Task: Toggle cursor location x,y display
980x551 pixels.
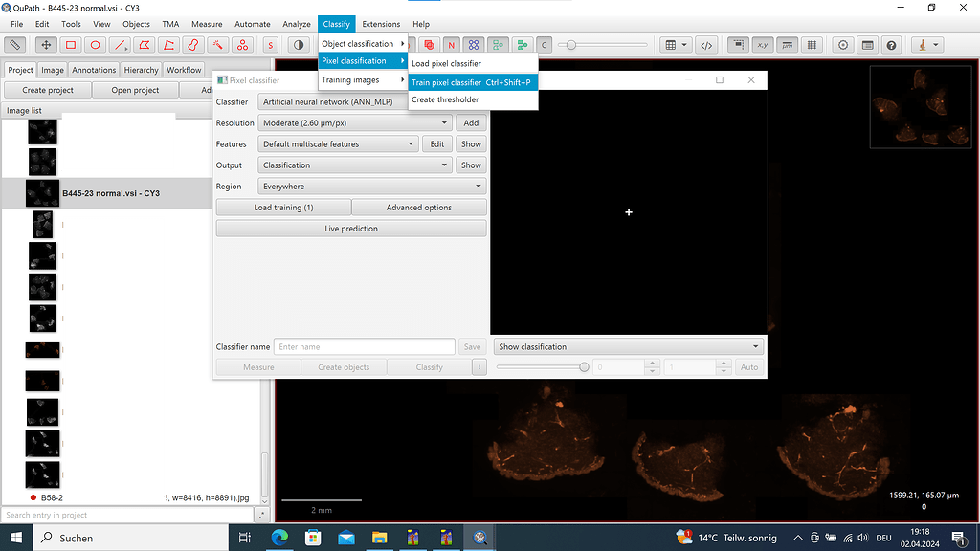Action: [x=763, y=45]
